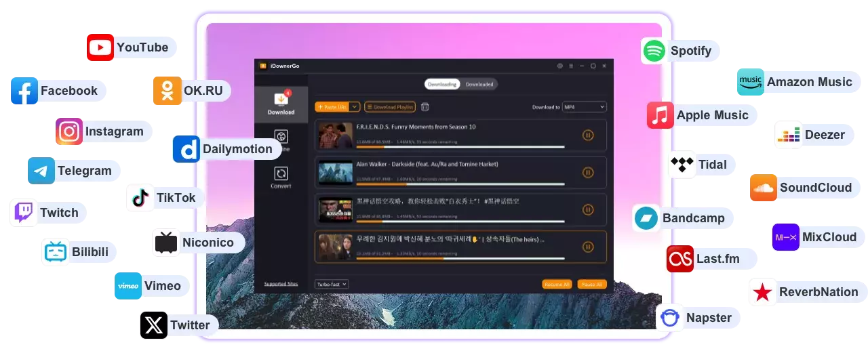Click the Amazon Music label text

coord(810,82)
